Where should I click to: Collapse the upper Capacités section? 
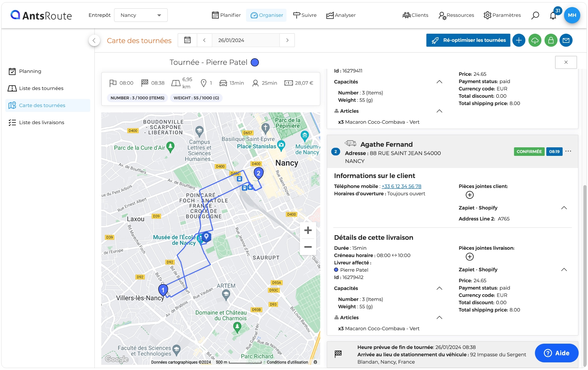pos(439,82)
